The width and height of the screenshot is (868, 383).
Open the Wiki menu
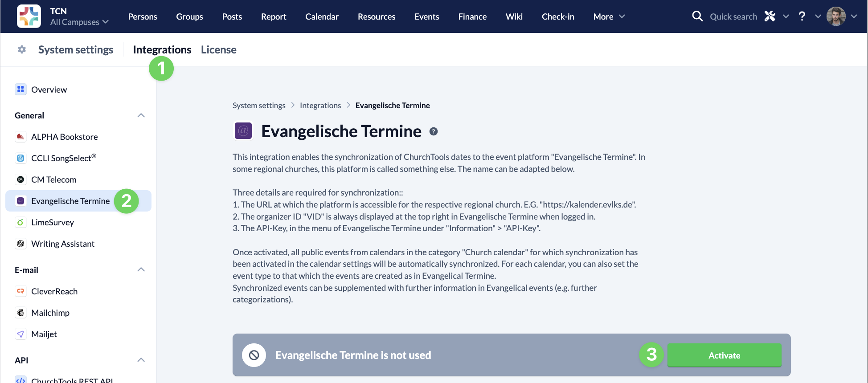[x=514, y=16]
